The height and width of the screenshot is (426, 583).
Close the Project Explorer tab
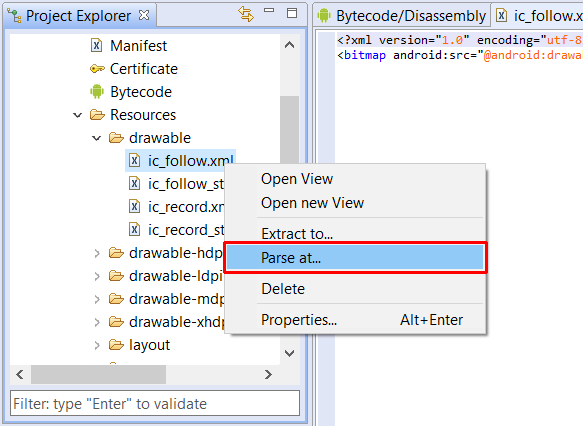pyautogui.click(x=144, y=15)
